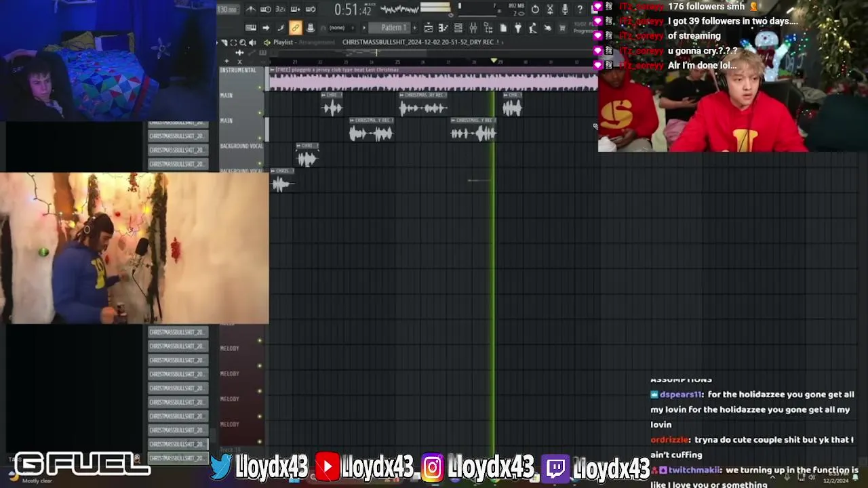
Task: Open the Arrangement selector in the Playlist title
Action: 317,43
